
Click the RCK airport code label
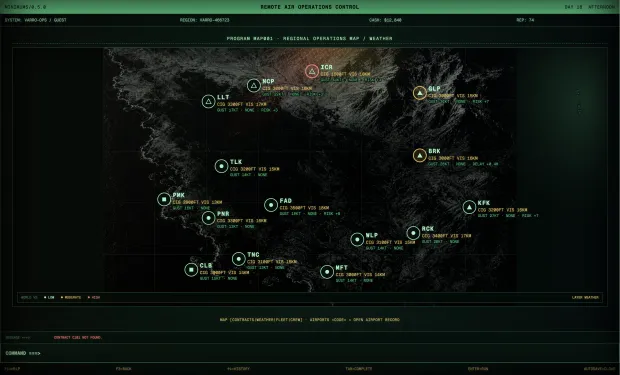coord(428,229)
